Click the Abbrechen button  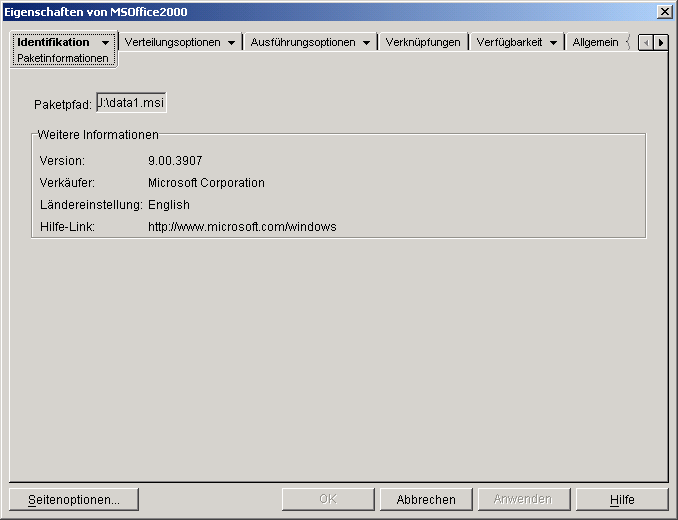tap(426, 500)
